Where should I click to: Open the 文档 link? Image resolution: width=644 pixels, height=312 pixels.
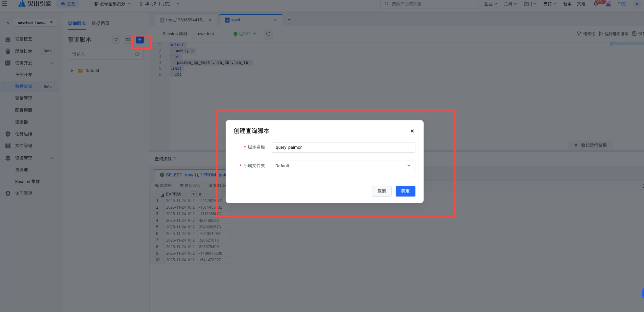[x=581, y=4]
